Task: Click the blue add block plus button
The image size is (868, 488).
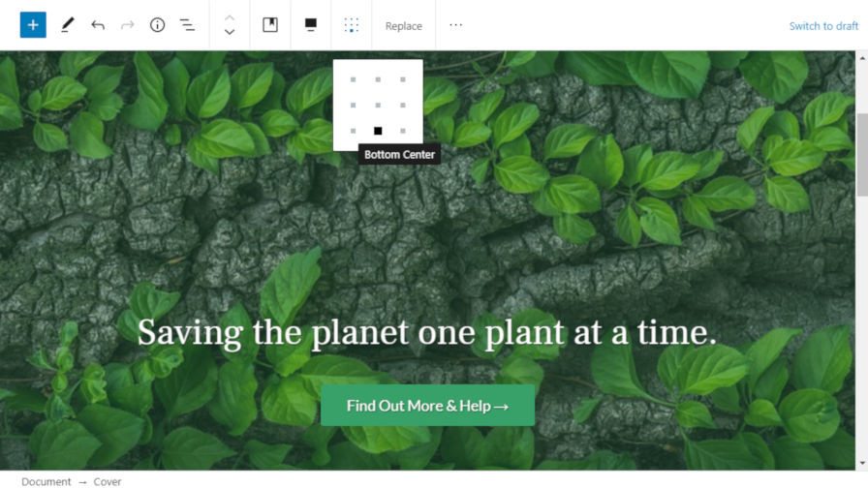Action: point(33,25)
